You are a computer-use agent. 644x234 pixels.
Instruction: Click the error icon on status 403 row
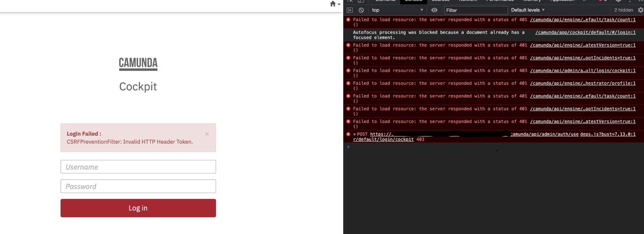348,71
